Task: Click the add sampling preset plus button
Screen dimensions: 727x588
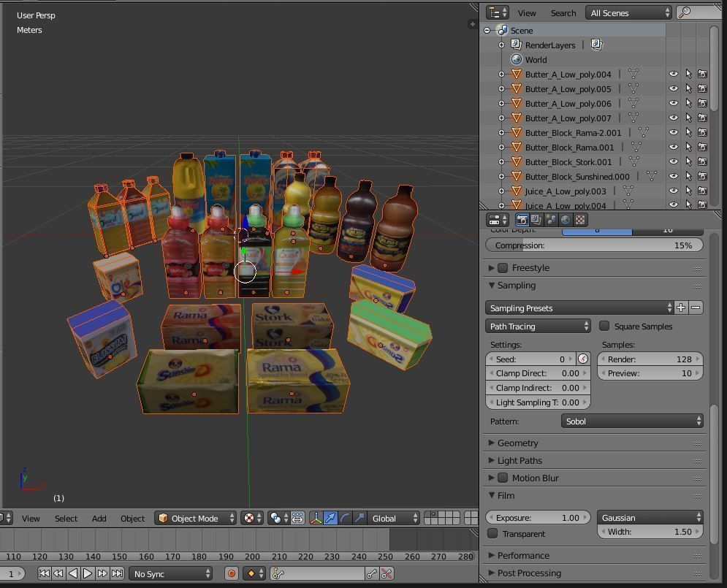Action: [x=681, y=308]
